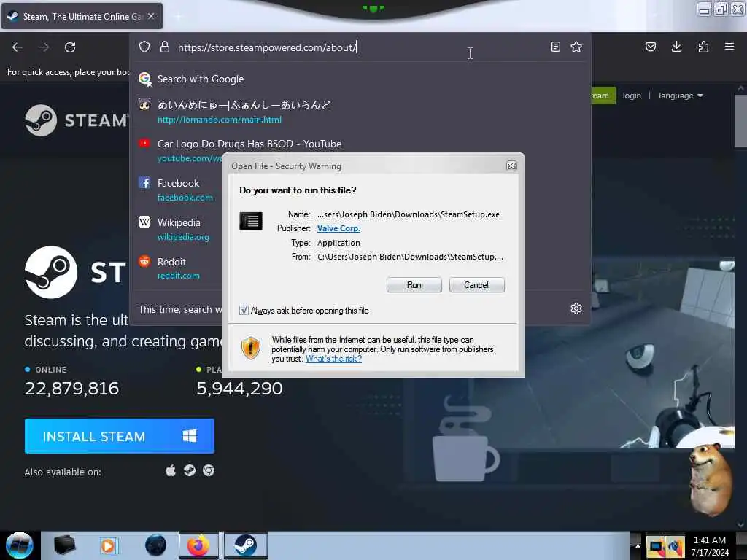Screen dimensions: 747x560
Task: Click the macOS Apple platform icon
Action: (x=171, y=471)
